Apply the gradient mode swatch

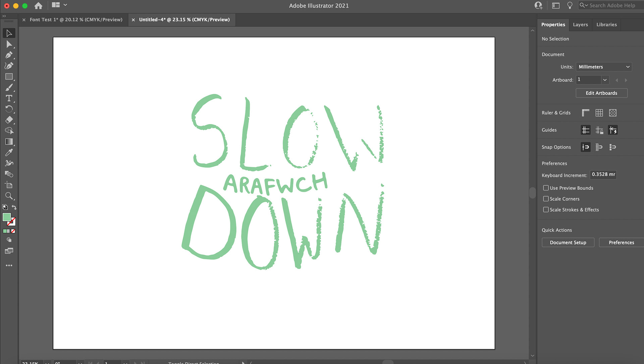point(9,231)
